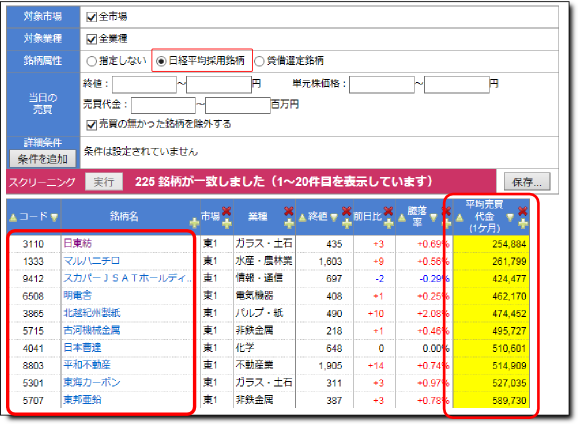Click green plus icon in 市場 header

click(226, 223)
